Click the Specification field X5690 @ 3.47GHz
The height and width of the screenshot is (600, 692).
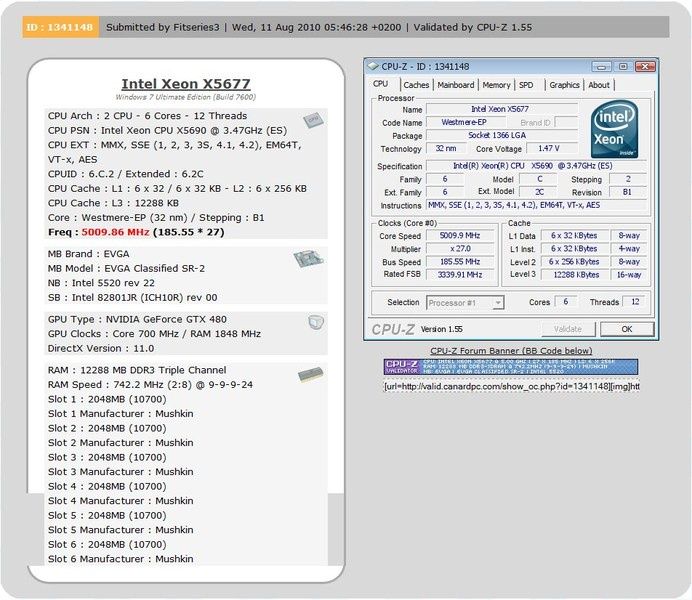pyautogui.click(x=536, y=166)
